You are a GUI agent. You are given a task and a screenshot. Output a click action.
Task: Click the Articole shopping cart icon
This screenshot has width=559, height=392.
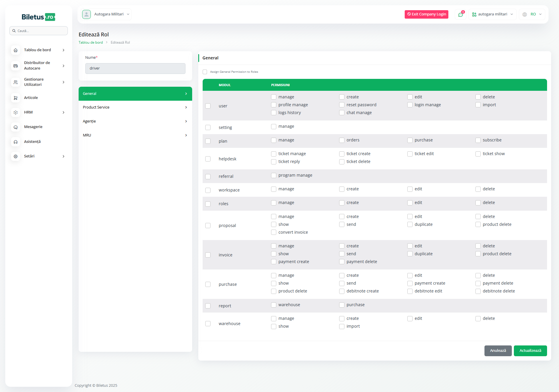coord(16,98)
